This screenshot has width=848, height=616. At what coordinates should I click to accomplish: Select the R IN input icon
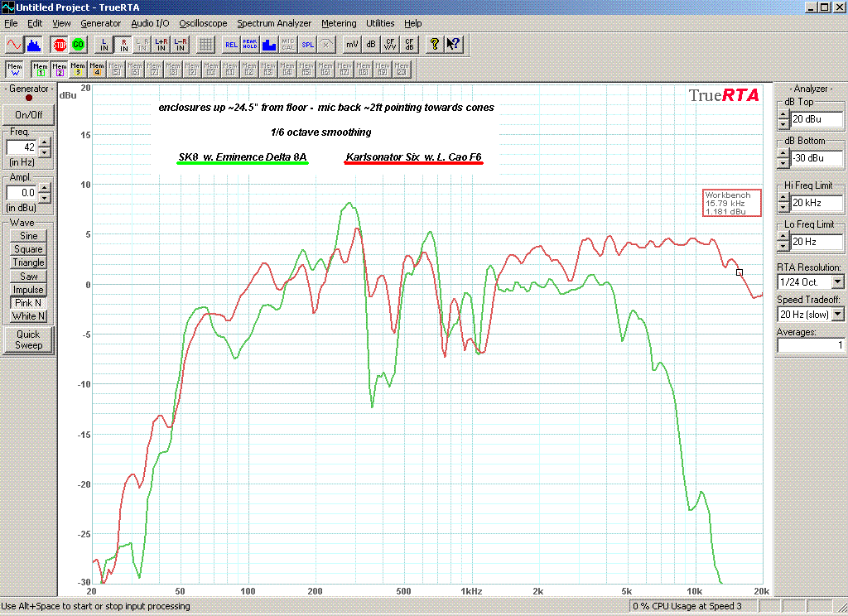point(124,45)
